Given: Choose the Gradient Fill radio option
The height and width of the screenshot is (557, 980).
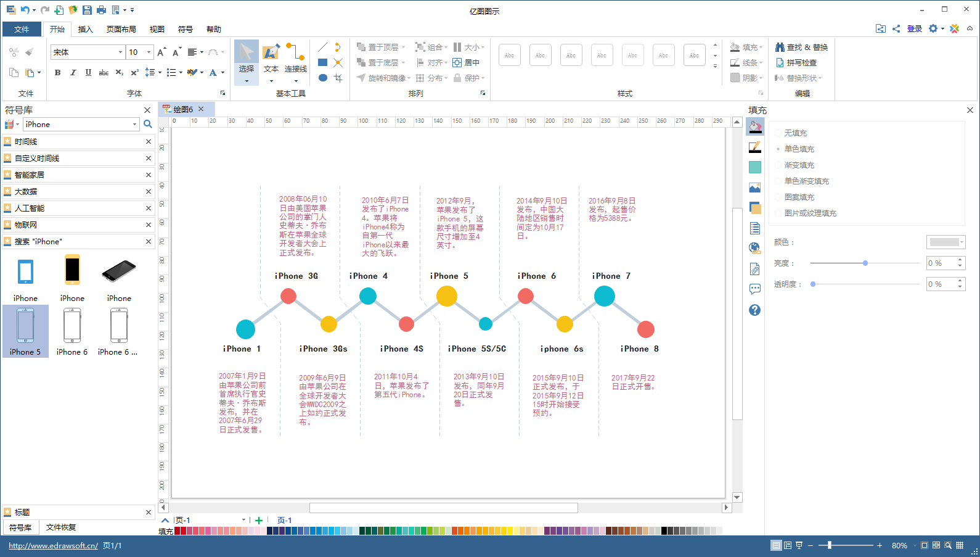Looking at the screenshot, I should (x=778, y=165).
